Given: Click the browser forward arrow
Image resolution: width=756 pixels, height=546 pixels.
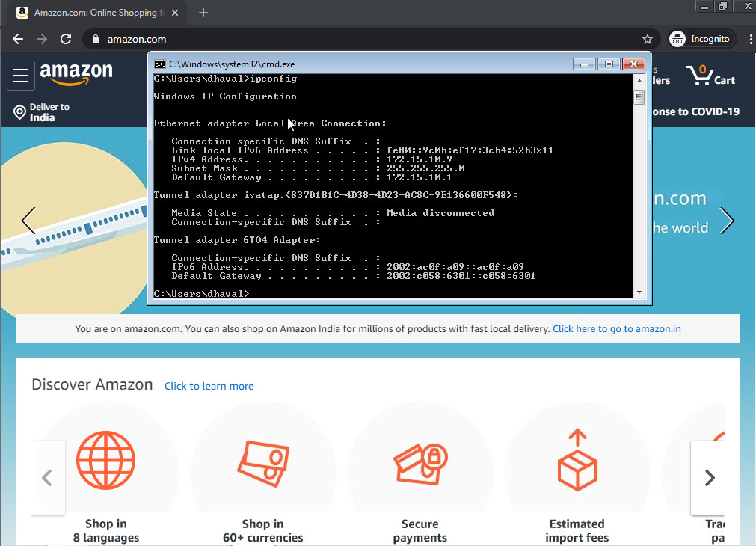Looking at the screenshot, I should point(42,39).
